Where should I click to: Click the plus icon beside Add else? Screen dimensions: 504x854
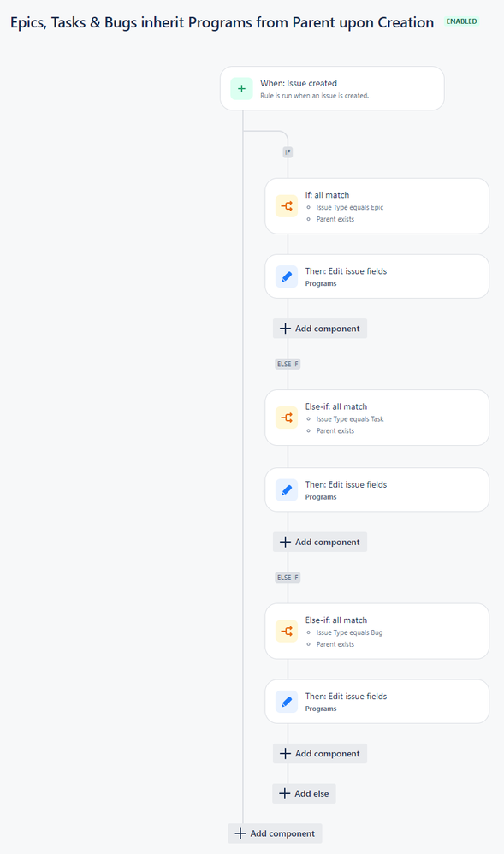[x=284, y=793]
